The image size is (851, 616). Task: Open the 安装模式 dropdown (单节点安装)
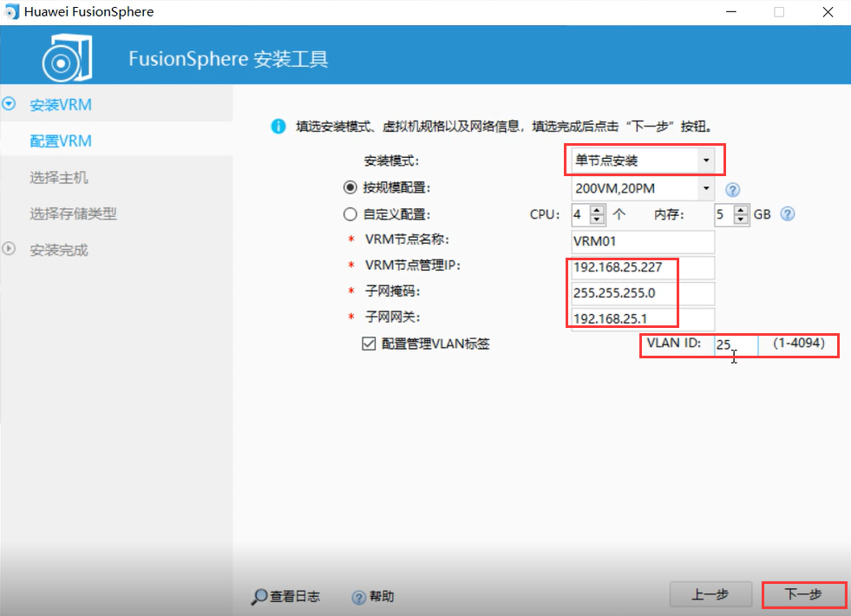643,161
